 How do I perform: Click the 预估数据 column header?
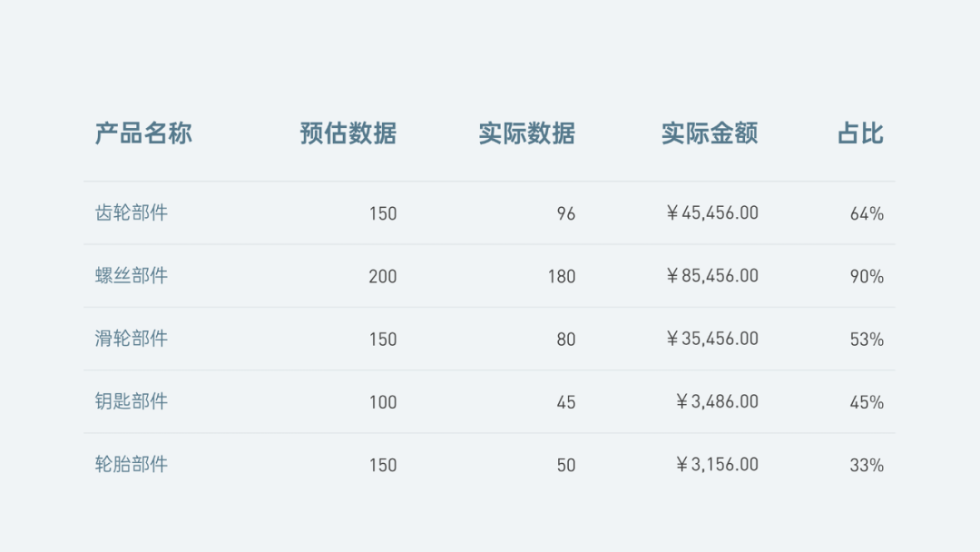pos(348,133)
